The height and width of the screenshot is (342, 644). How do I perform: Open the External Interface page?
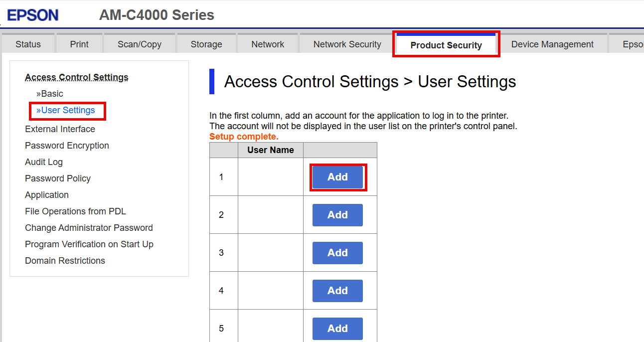click(60, 129)
